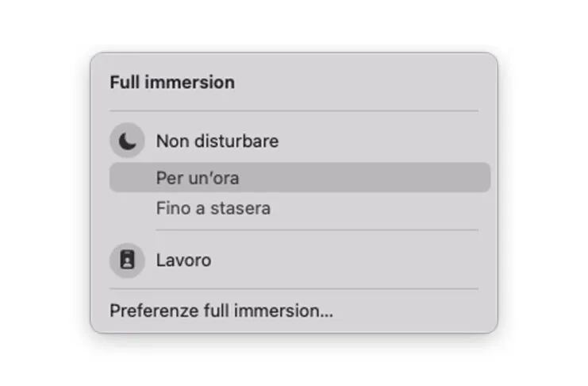Viewport: 588px width, 386px height.
Task: Click the Lavoro ID badge icon
Action: click(127, 260)
